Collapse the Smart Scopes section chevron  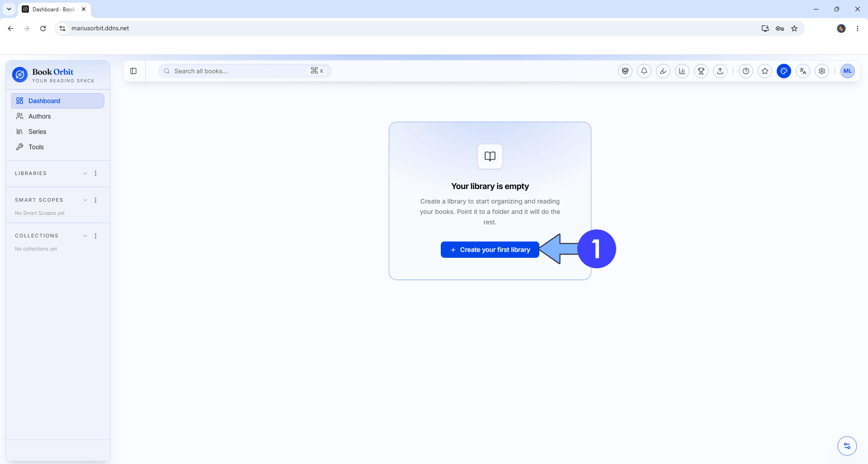click(85, 200)
